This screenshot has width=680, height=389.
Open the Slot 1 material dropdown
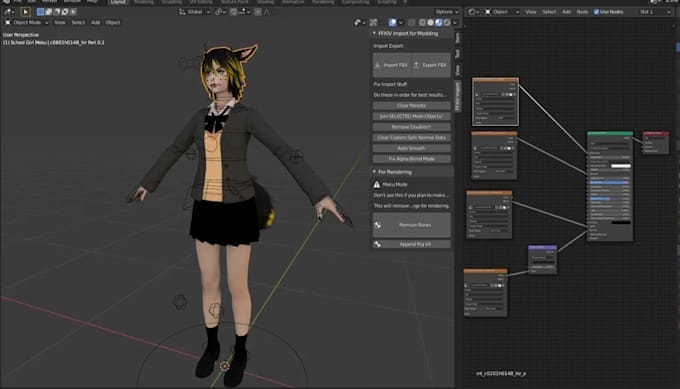click(654, 12)
